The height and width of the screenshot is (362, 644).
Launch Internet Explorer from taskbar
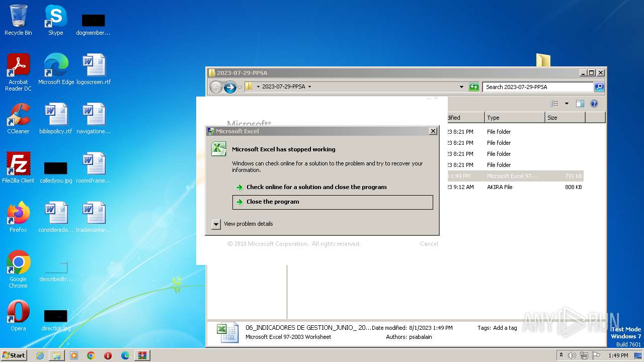[x=40, y=355]
